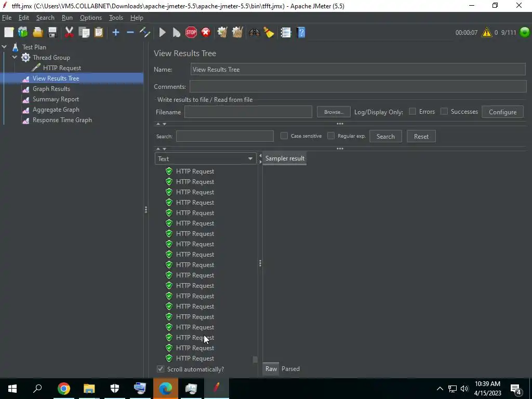Viewport: 532px width, 399px height.
Task: Click the results list scrollbar thumb
Action: coord(255,360)
